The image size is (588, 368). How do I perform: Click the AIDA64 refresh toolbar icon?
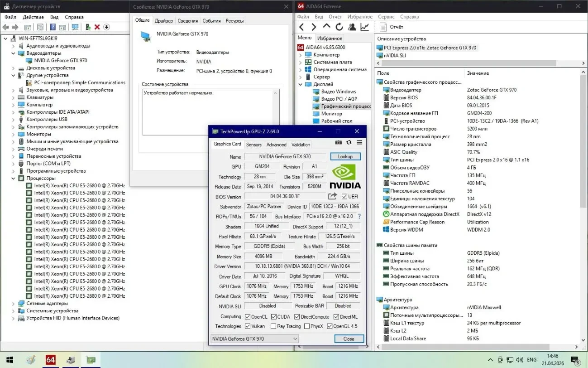[339, 27]
